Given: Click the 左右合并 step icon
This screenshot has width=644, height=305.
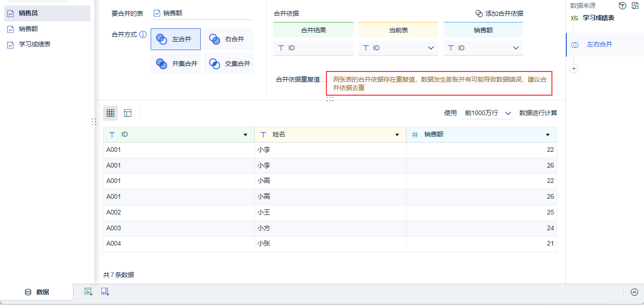Looking at the screenshot, I should tap(575, 45).
